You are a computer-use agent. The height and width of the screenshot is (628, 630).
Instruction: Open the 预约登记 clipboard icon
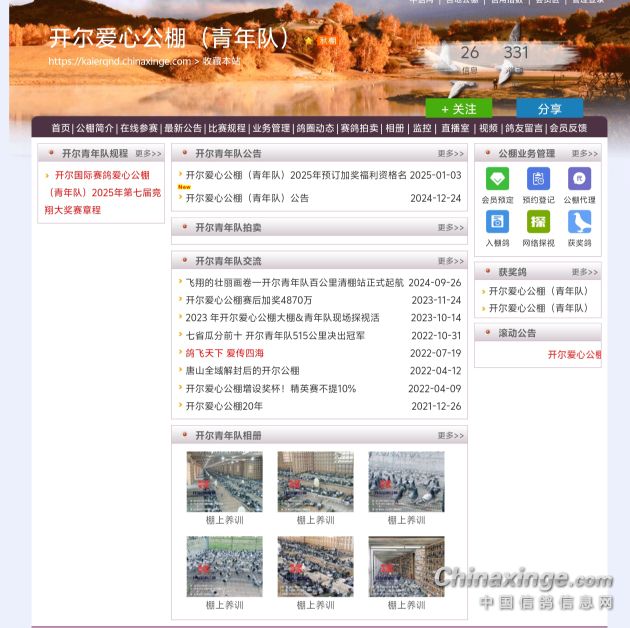pos(538,179)
